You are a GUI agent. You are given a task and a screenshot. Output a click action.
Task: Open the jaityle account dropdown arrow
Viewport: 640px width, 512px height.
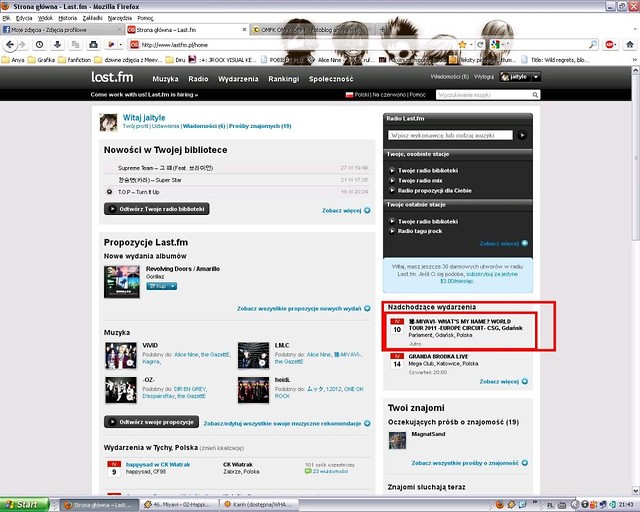(x=536, y=77)
